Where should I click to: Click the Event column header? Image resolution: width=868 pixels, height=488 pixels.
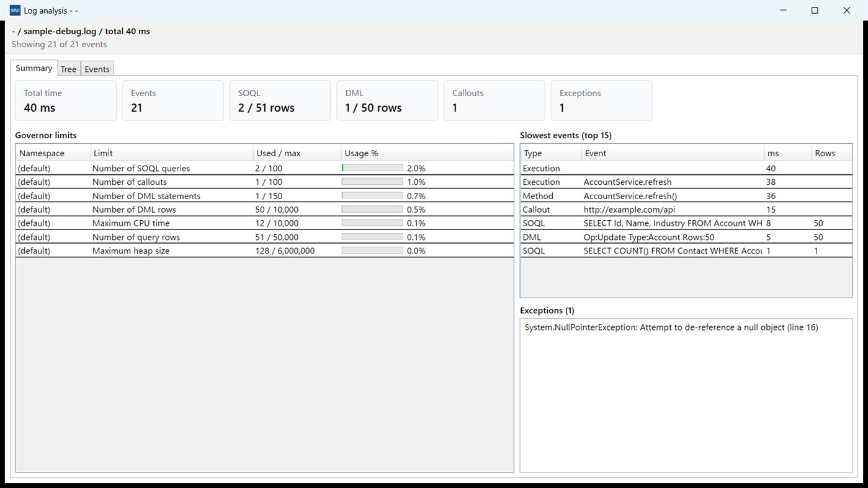(673, 153)
